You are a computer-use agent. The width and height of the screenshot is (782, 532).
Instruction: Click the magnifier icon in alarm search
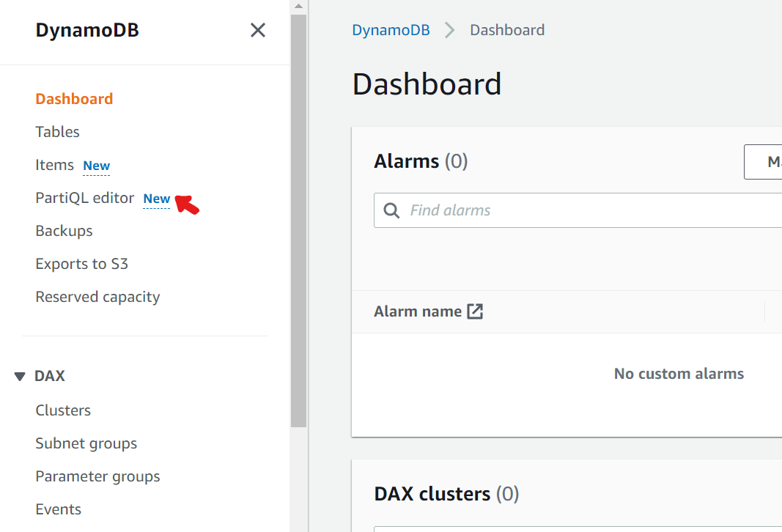click(392, 211)
